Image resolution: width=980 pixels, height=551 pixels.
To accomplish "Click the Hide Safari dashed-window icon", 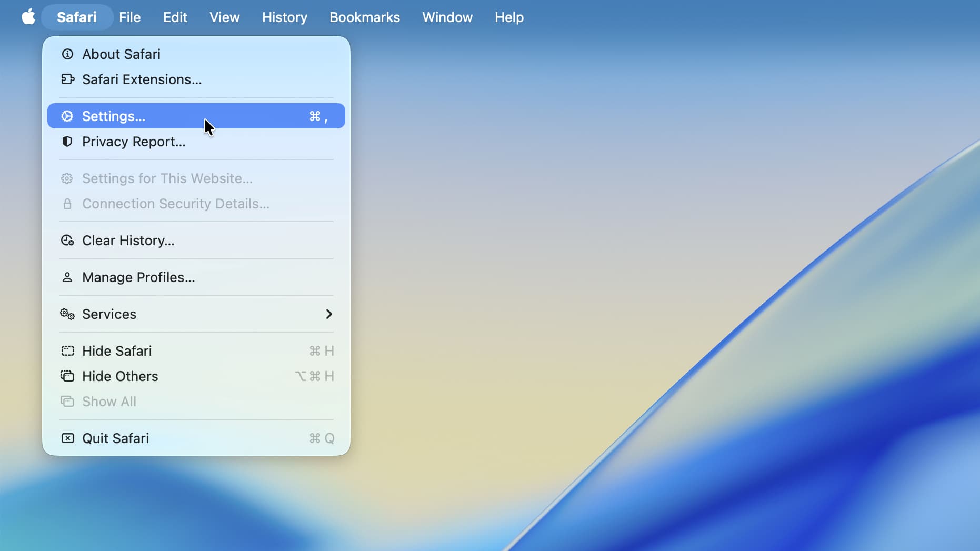I will coord(67,351).
